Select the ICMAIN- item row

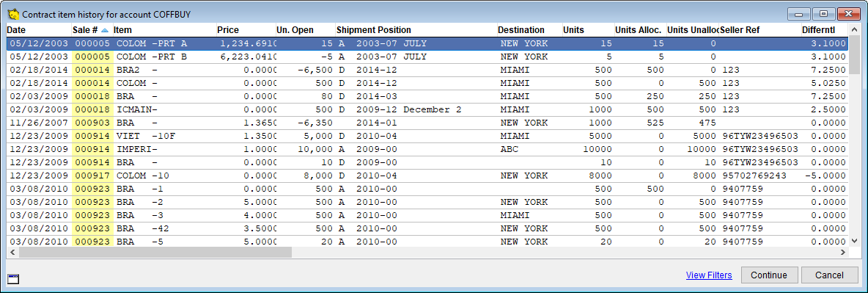click(427, 110)
